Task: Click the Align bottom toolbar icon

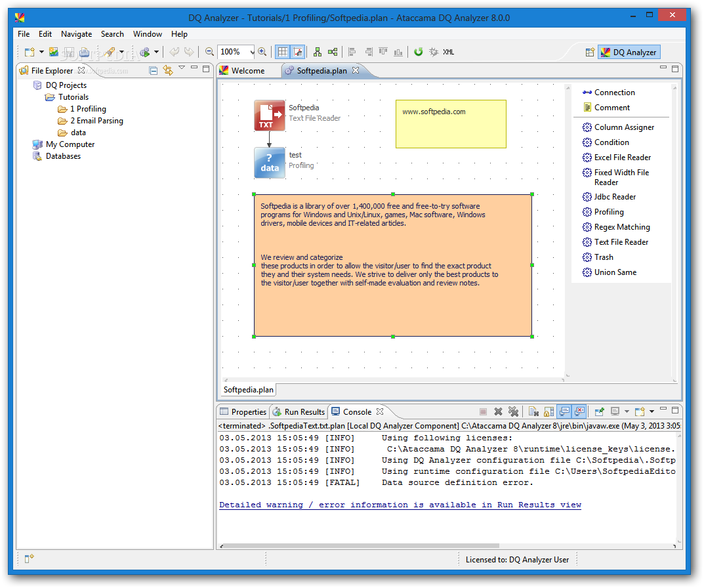Action: pyautogui.click(x=398, y=52)
